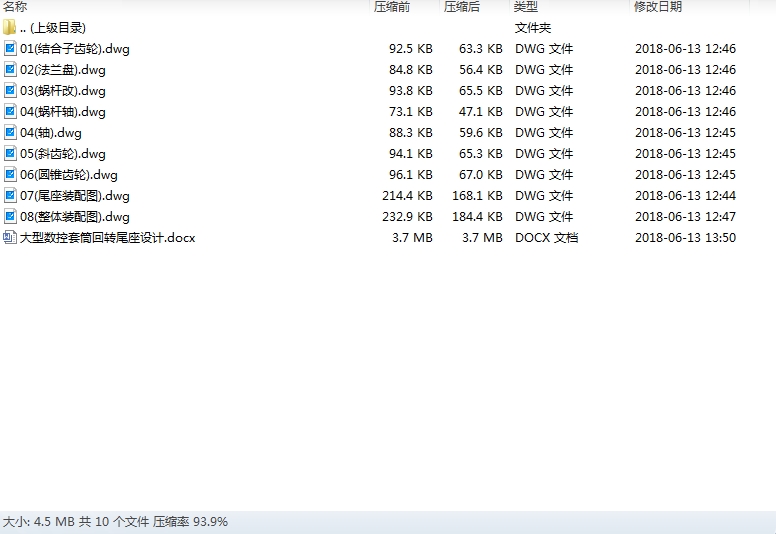Click the 2018-06-13 12:47 date cell
Viewport: 776px width, 534px height.
(685, 217)
